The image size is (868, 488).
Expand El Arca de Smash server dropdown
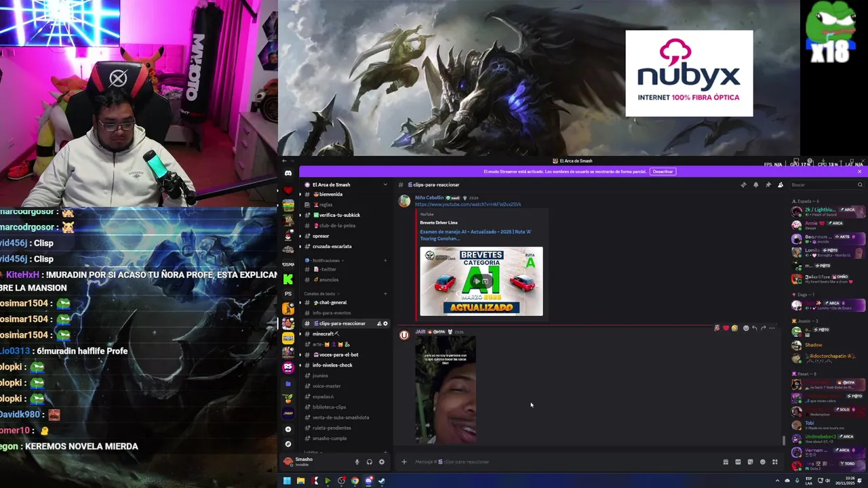(x=385, y=184)
